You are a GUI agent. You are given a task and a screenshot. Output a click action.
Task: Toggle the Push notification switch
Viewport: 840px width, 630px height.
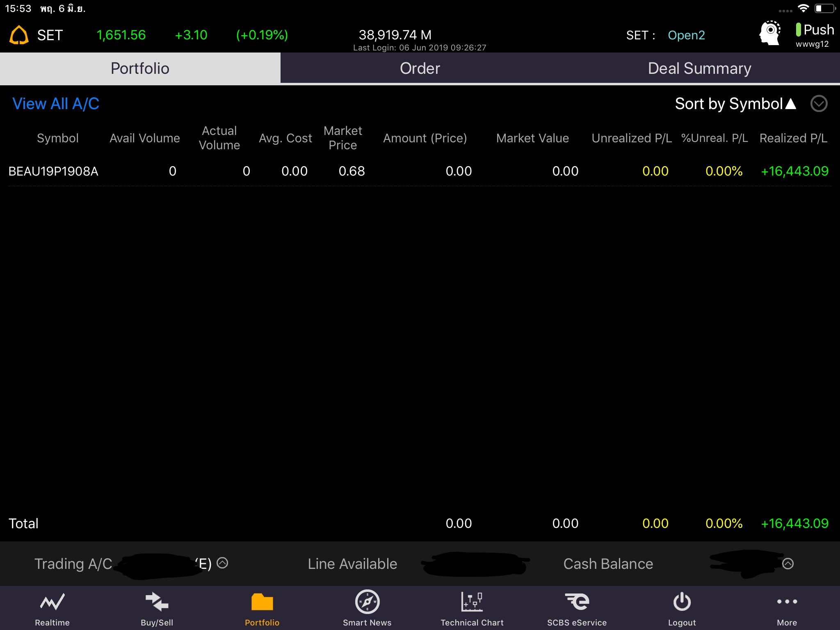pos(799,30)
